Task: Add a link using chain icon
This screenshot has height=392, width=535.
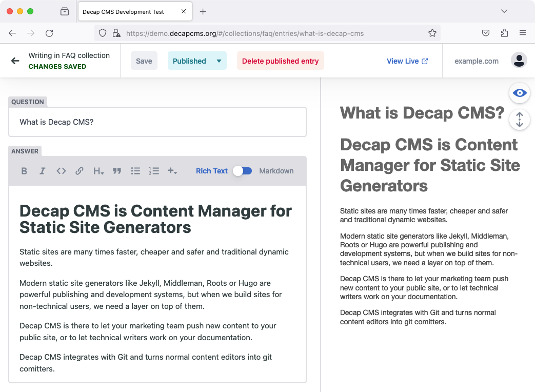Action: coord(79,171)
